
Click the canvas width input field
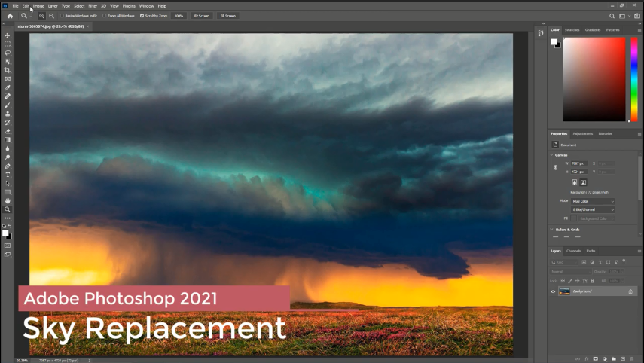click(578, 163)
